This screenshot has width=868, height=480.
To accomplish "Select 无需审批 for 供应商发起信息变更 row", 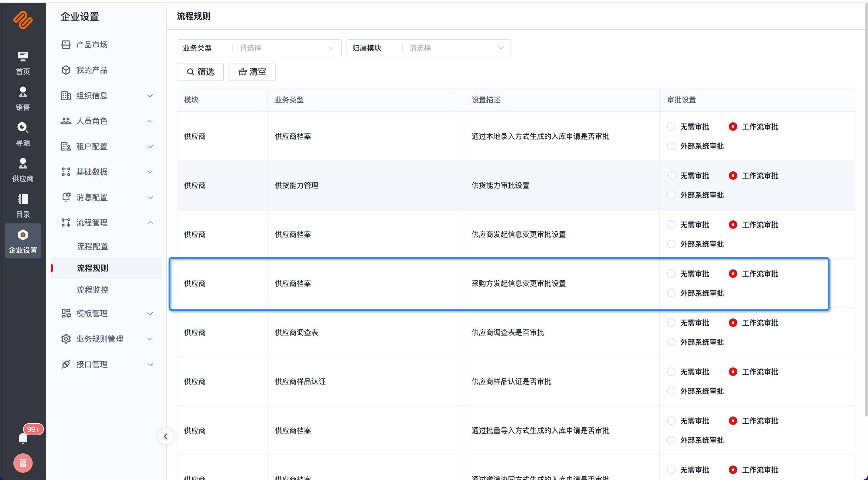I will pos(671,225).
